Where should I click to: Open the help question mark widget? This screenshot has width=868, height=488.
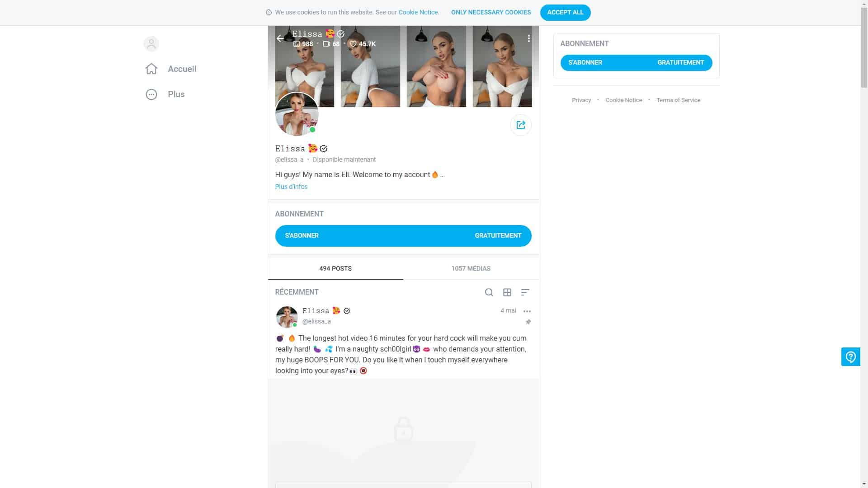coord(850,357)
